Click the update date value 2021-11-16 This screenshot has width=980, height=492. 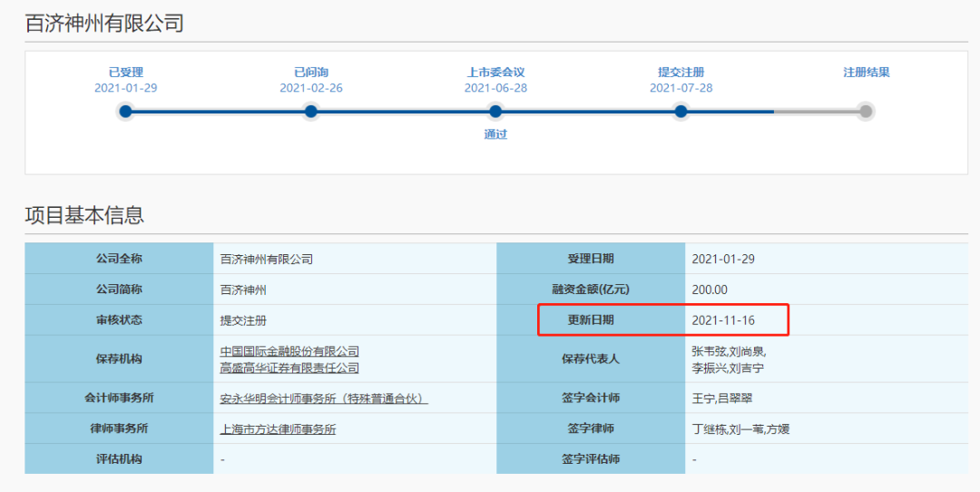[x=723, y=320]
